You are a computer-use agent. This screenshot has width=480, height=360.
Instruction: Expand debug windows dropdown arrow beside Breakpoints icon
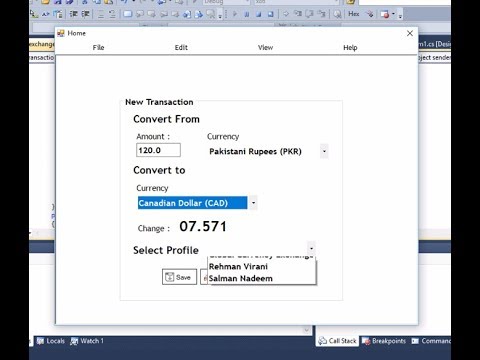tap(393, 14)
